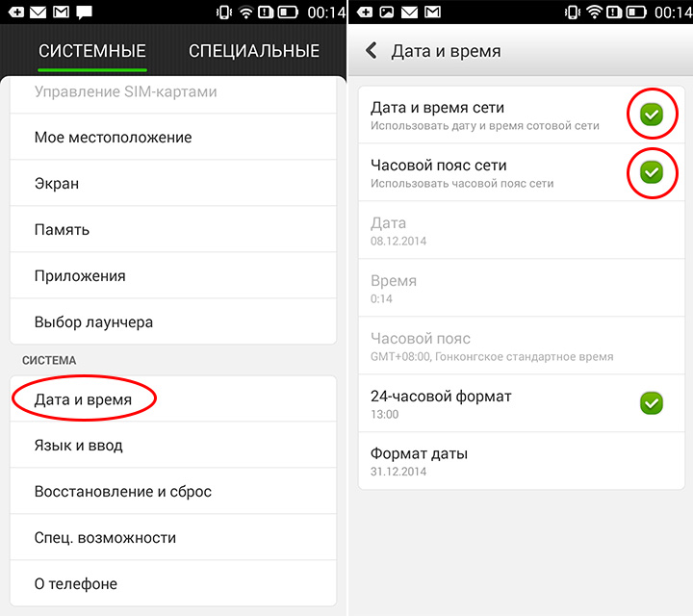
Task: Tap the message bubble icon in the status bar
Action: [84, 13]
